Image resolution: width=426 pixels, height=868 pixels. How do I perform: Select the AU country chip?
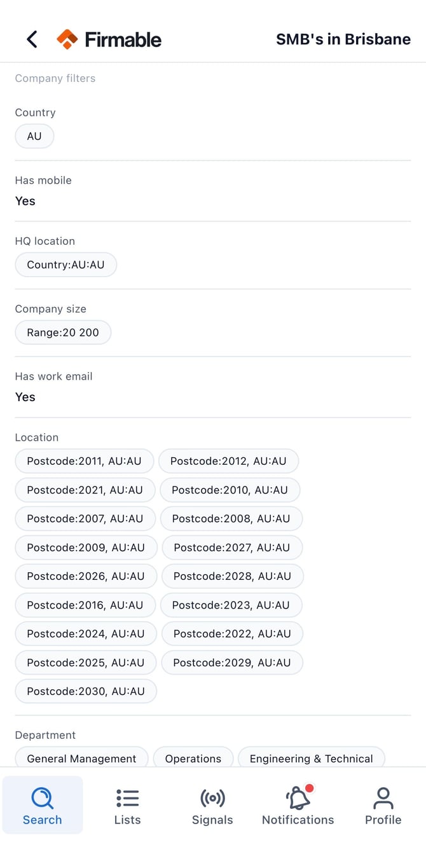click(34, 136)
